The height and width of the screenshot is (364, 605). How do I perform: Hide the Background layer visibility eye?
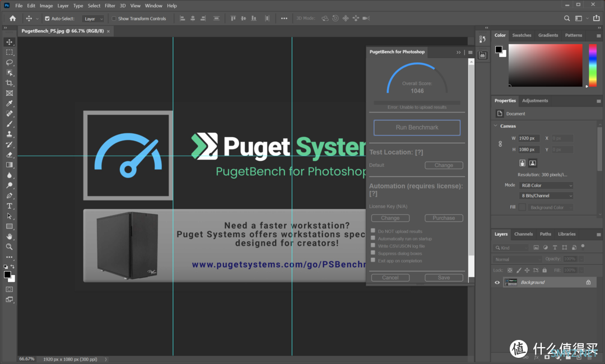click(497, 283)
